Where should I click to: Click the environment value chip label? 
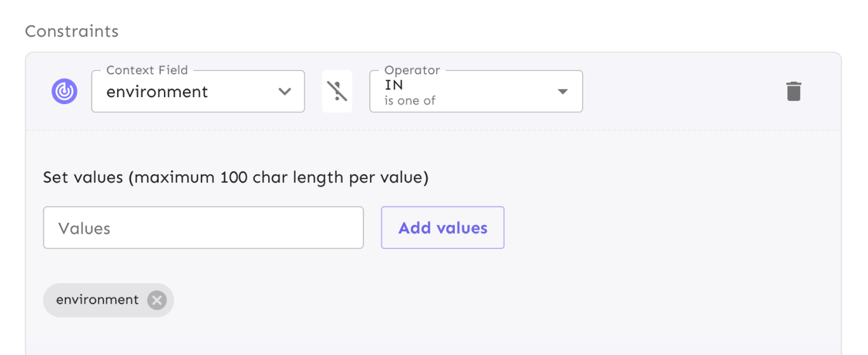pyautogui.click(x=97, y=300)
